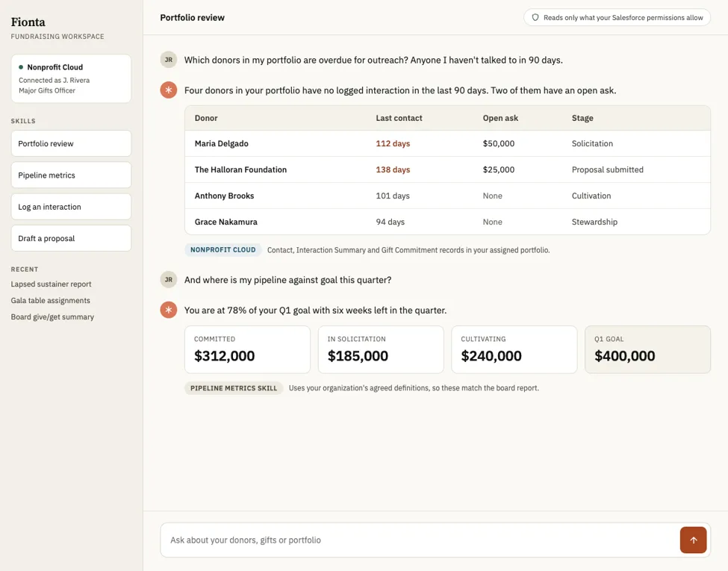
Task: Click Anthony Brooks' None open ask cell
Action: pyautogui.click(x=492, y=196)
